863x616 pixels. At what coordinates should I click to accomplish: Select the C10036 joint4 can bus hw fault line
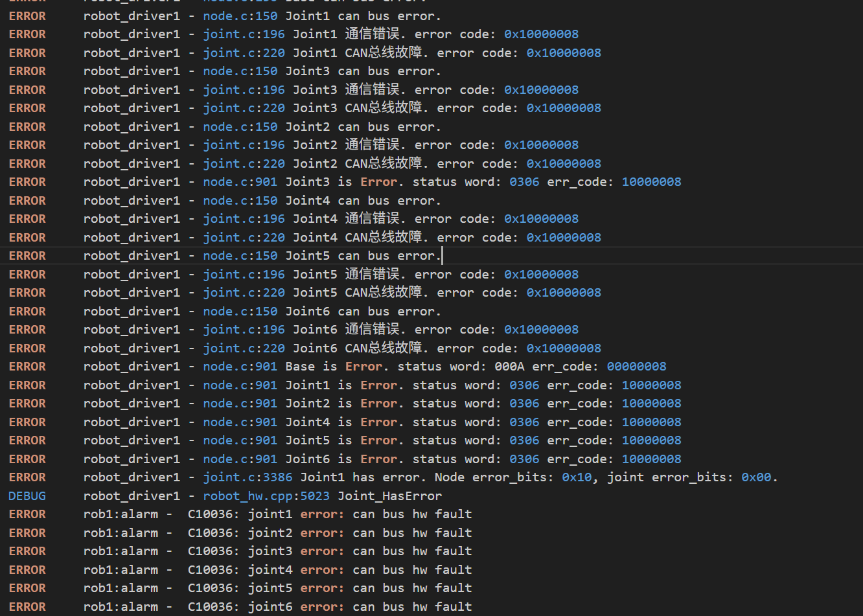[x=329, y=570]
